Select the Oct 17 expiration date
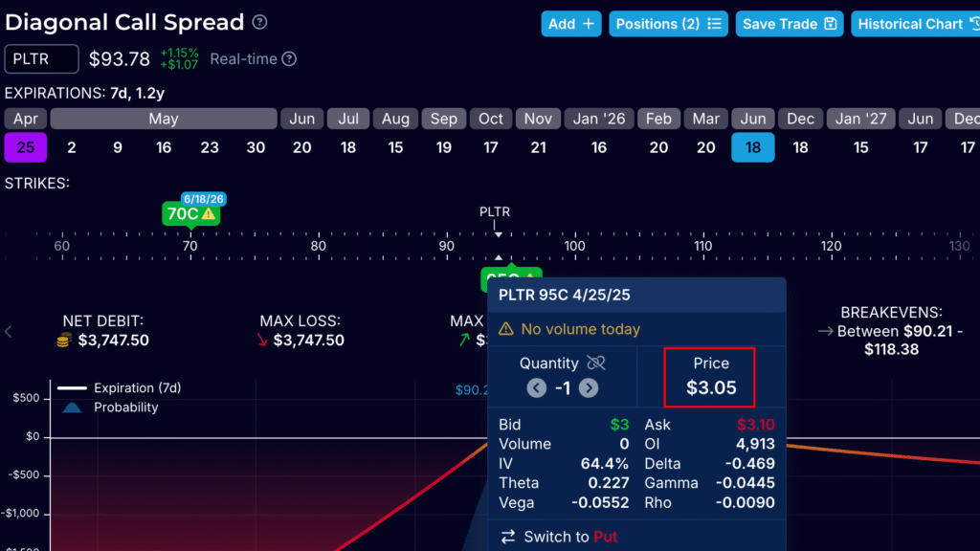The height and width of the screenshot is (551, 980). pyautogui.click(x=491, y=147)
